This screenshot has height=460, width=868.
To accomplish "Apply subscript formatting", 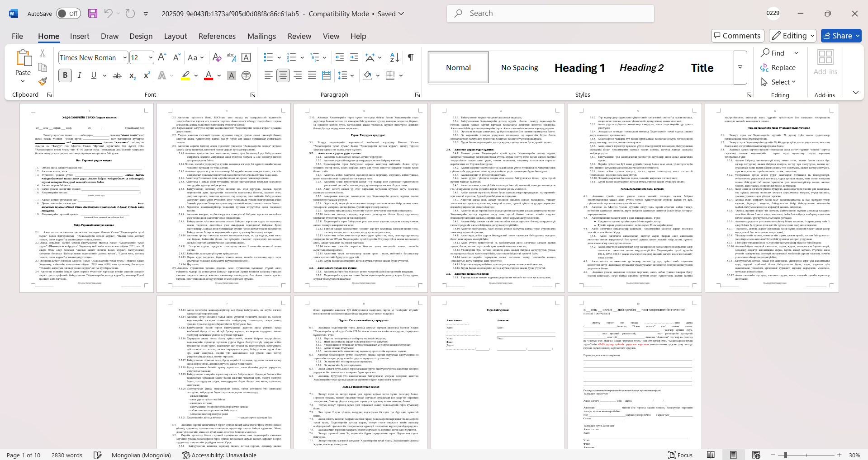I will click(x=132, y=75).
